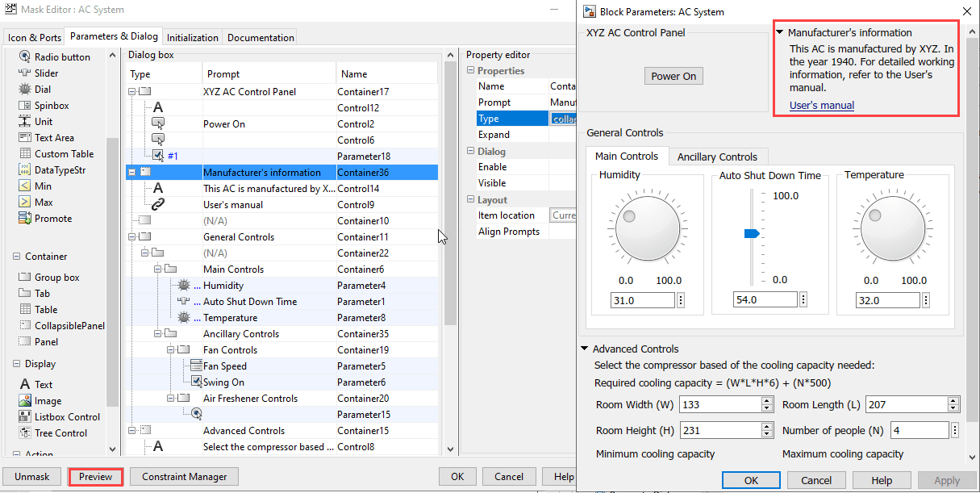Open the Initialization tab
Image resolution: width=980 pixels, height=493 pixels.
(x=193, y=38)
